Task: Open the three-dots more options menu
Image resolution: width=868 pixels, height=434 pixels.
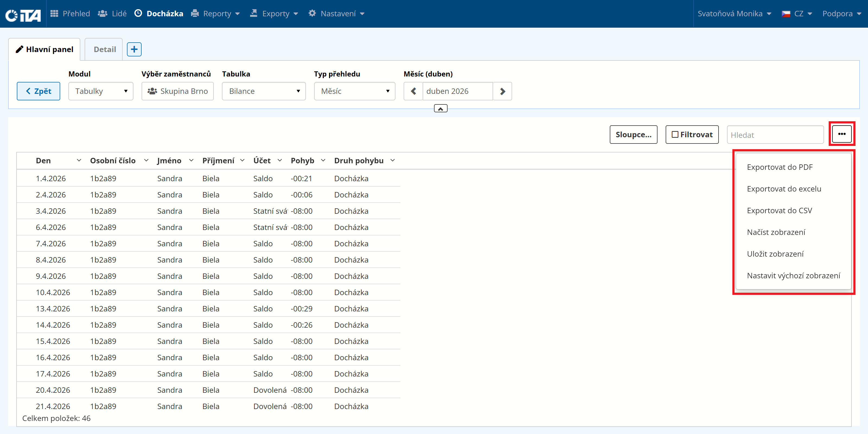Action: (x=842, y=134)
